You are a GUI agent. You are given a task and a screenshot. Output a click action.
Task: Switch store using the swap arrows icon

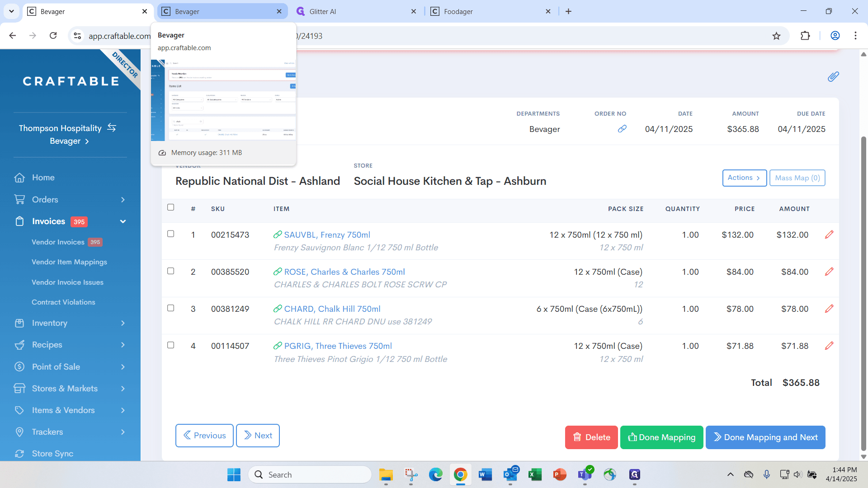point(112,128)
